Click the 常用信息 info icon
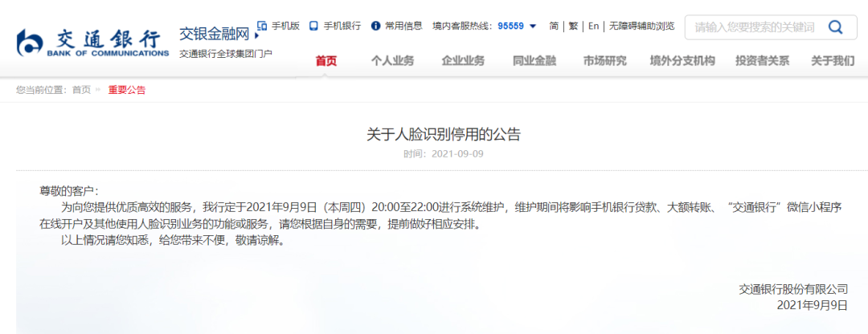The image size is (868, 334). (376, 26)
